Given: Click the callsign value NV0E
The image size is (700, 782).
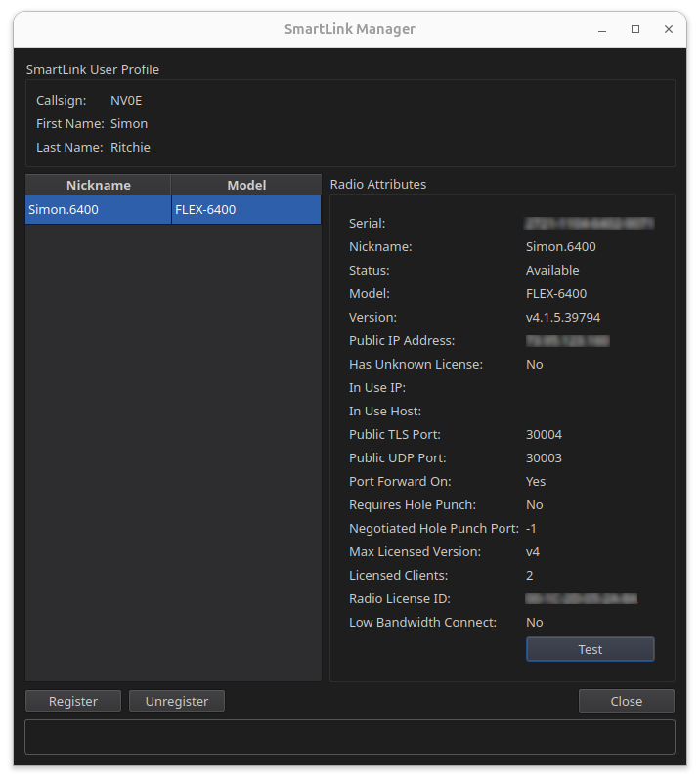Looking at the screenshot, I should tap(126, 101).
